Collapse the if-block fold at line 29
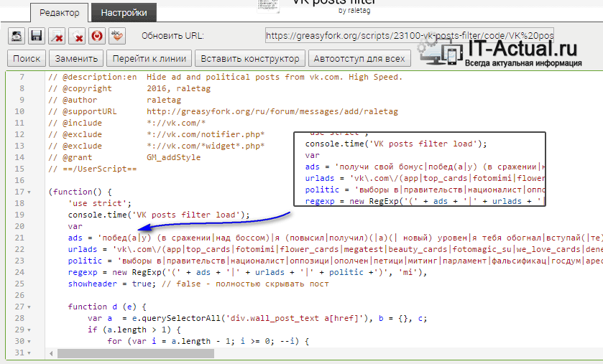Image resolution: width=603 pixels, height=364 pixels. [29, 330]
